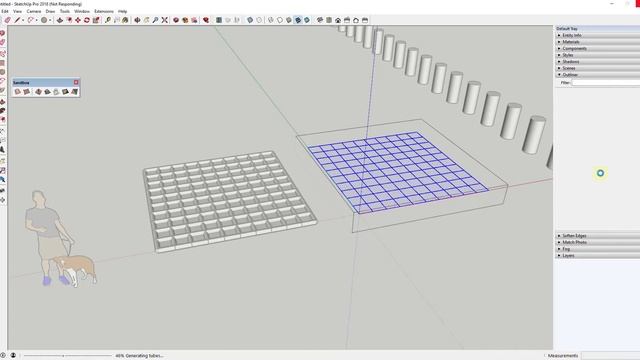Open the Tools menu

point(65,11)
